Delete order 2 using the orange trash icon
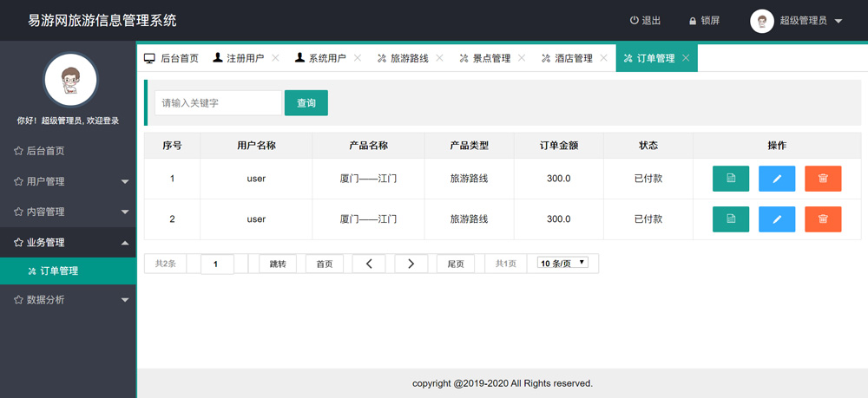The height and width of the screenshot is (398, 868). (x=823, y=219)
